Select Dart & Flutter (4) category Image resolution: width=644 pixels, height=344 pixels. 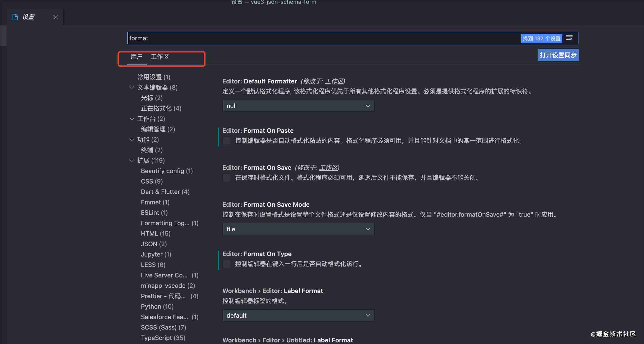165,192
